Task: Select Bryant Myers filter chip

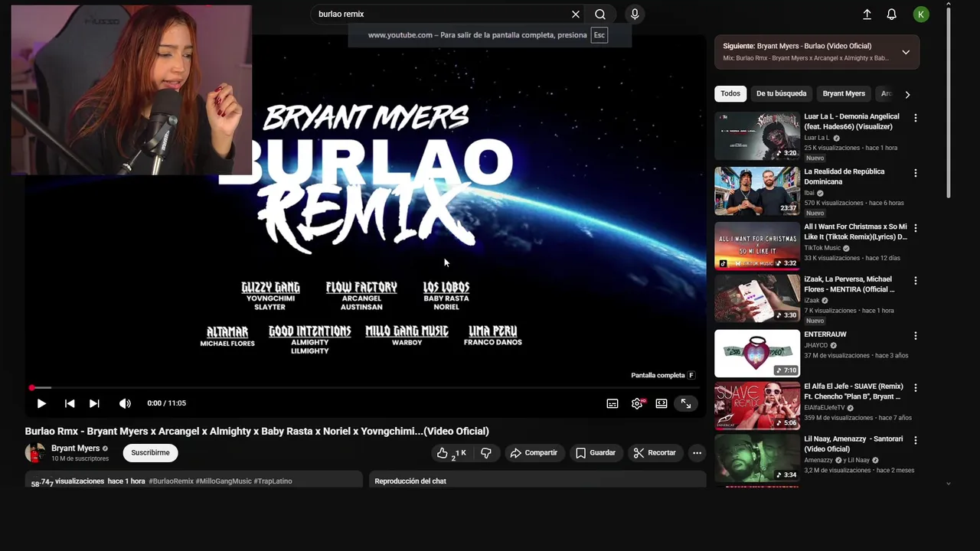Action: 844,93
